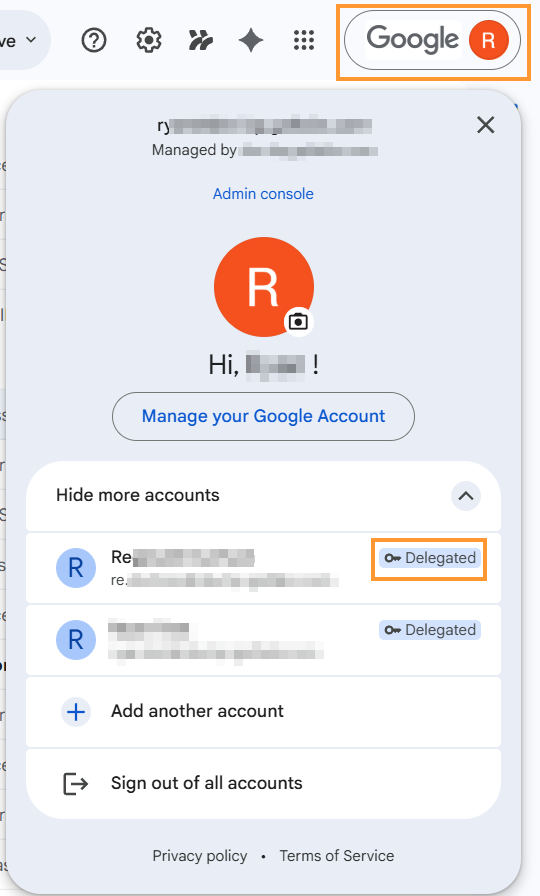Click the Delegated badge on the first account
540x896 pixels.
click(430, 558)
